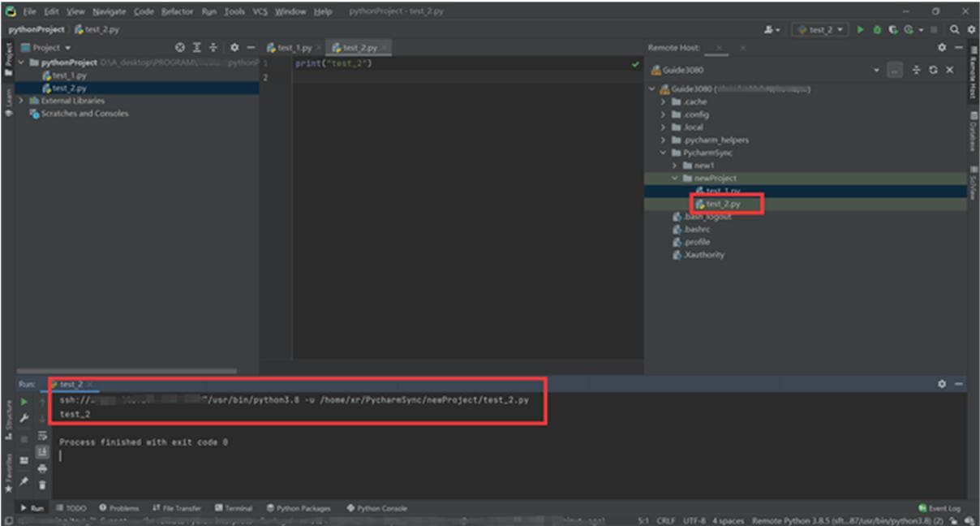Image resolution: width=980 pixels, height=526 pixels.
Task: Select .bashrc file in Remote Host tree
Action: (x=696, y=229)
